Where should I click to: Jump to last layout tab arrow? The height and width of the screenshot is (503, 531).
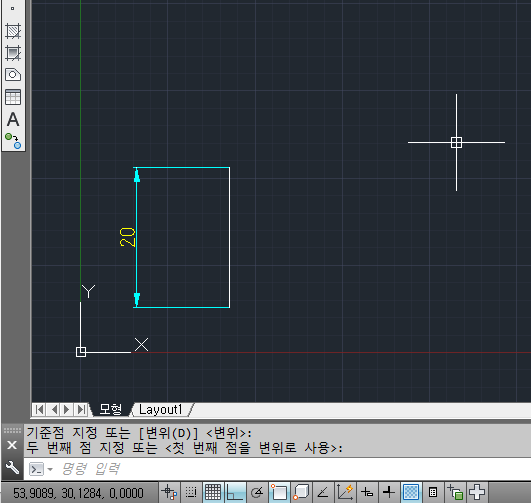(81, 410)
